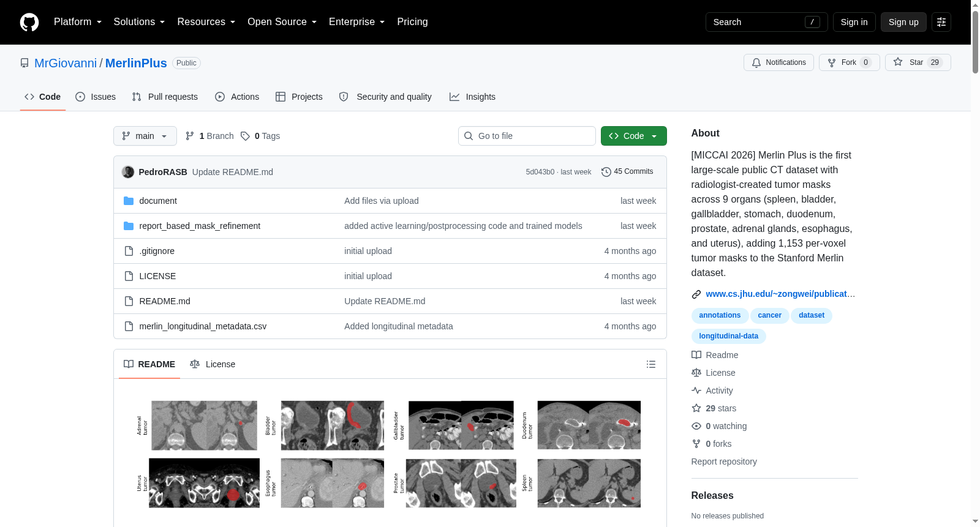Click the Notifications button
980x527 pixels.
(x=778, y=62)
